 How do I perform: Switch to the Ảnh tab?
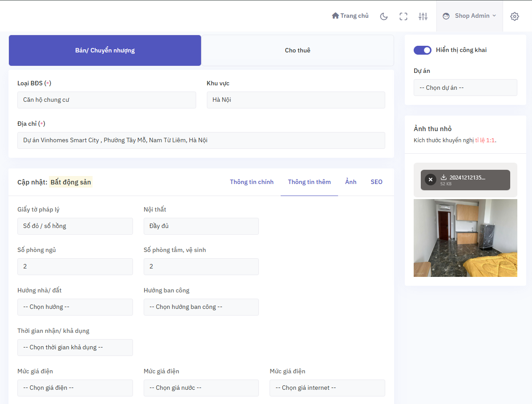(x=351, y=182)
